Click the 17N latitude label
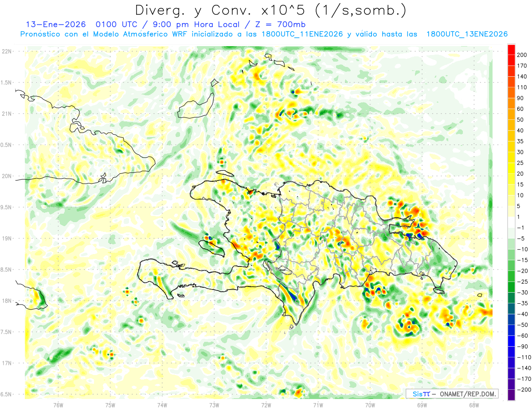This screenshot has width=532, height=411. pos(6,363)
